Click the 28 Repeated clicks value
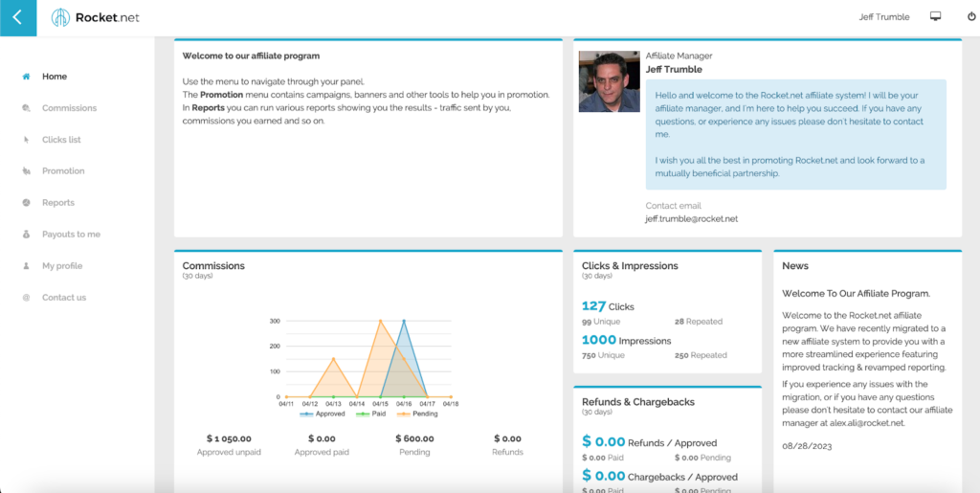This screenshot has height=493, width=980. pos(679,322)
